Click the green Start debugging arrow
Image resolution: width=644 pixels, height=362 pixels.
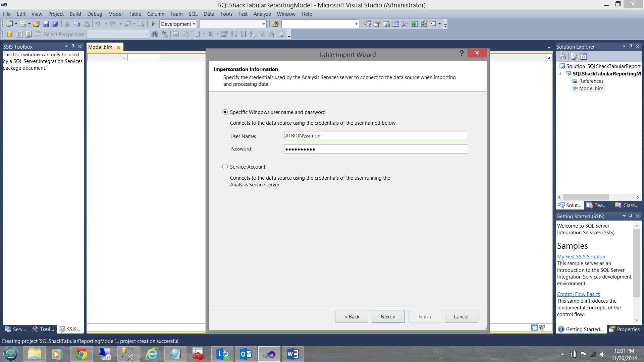(153, 24)
